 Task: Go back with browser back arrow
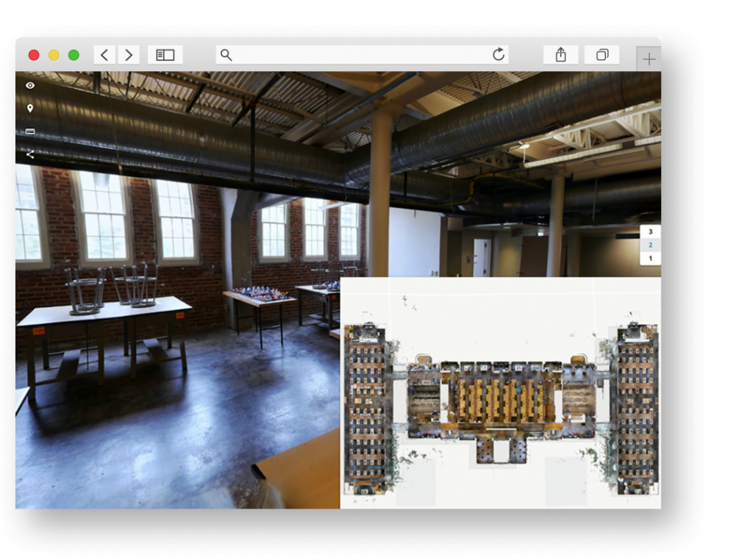pos(104,54)
